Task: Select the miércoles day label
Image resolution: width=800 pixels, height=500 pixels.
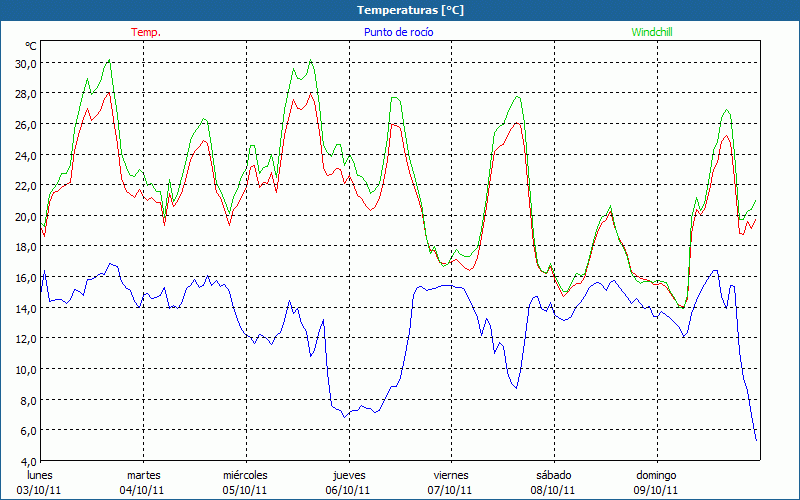Action: click(245, 475)
